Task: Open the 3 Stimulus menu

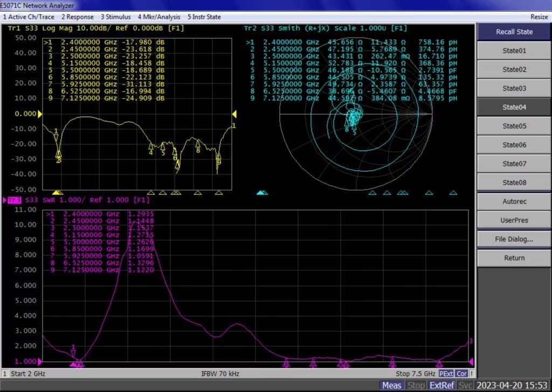Action: pos(115,17)
